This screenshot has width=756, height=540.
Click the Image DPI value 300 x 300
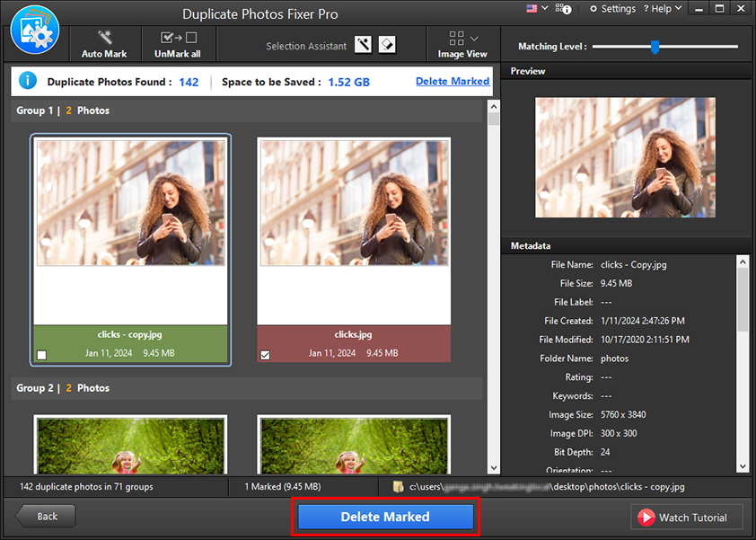(619, 433)
